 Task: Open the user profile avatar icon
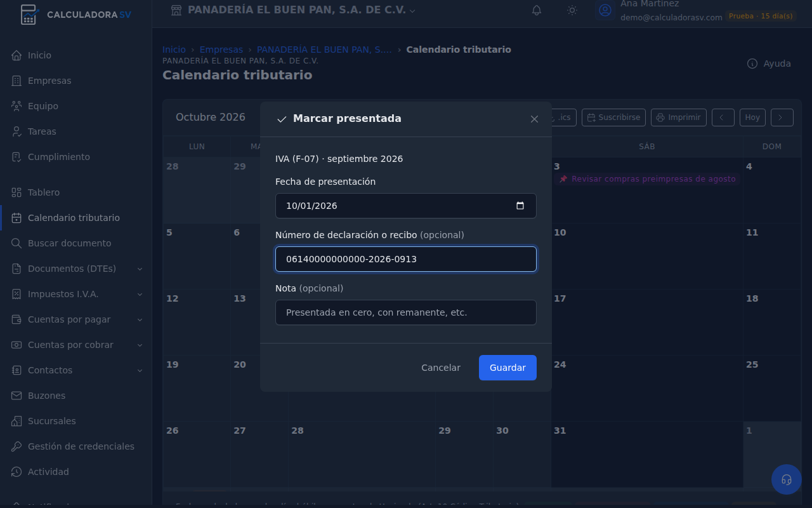coord(605,10)
